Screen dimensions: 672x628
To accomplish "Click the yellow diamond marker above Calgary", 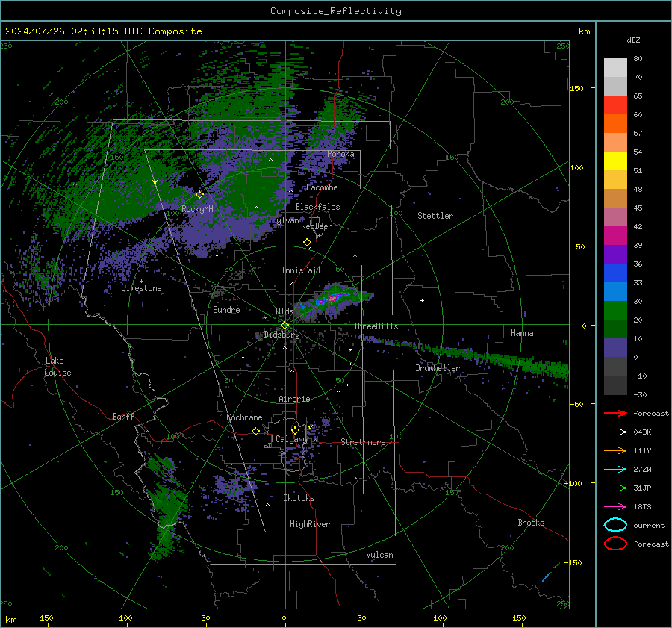I will tap(295, 430).
